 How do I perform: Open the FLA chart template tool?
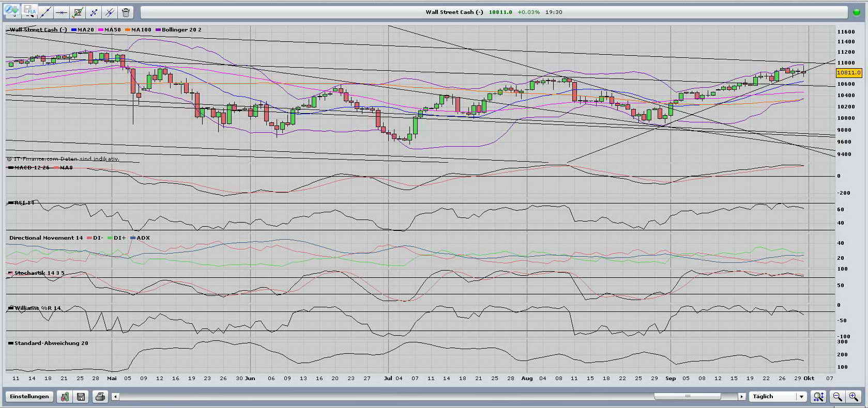pyautogui.click(x=31, y=11)
